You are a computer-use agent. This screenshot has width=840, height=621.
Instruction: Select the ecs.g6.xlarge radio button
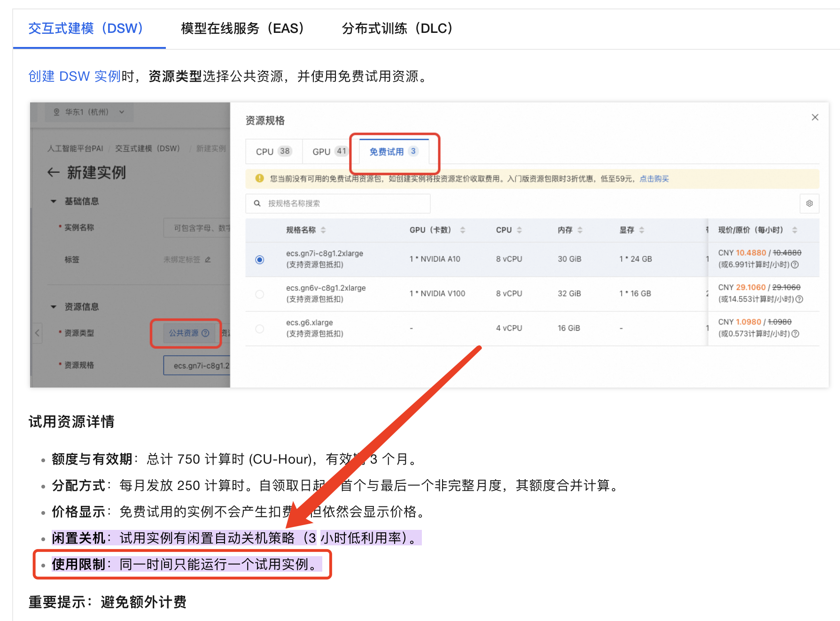click(260, 328)
